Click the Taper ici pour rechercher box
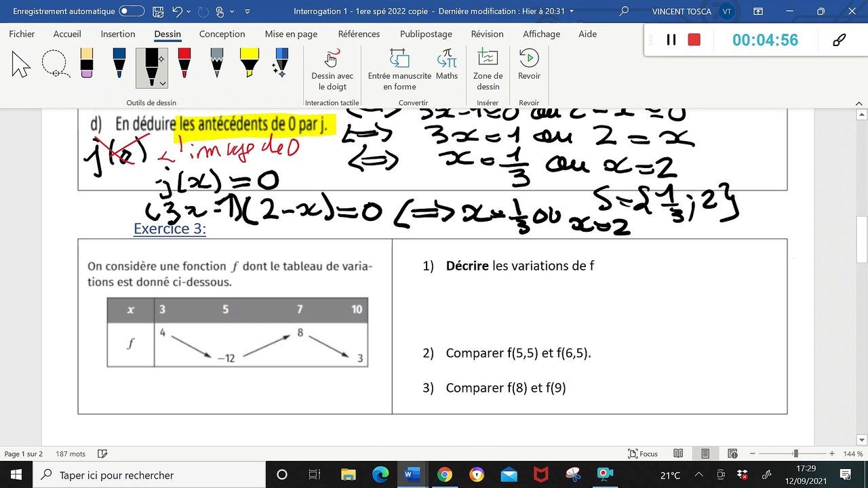868x488 pixels. click(149, 475)
